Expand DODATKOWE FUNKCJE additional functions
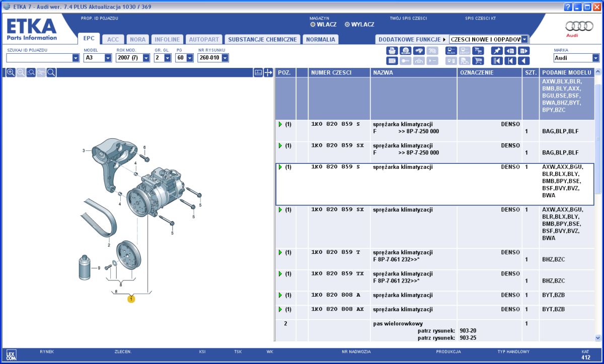 412,39
